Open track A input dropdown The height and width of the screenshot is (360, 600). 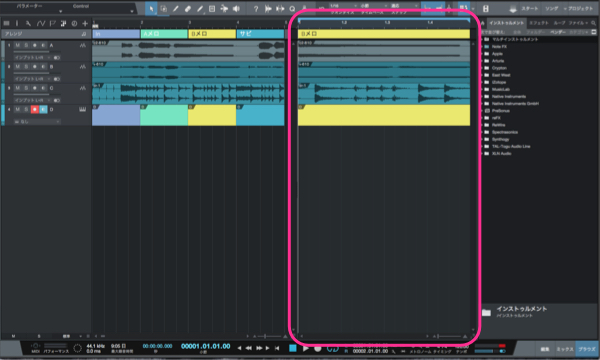tap(33, 57)
